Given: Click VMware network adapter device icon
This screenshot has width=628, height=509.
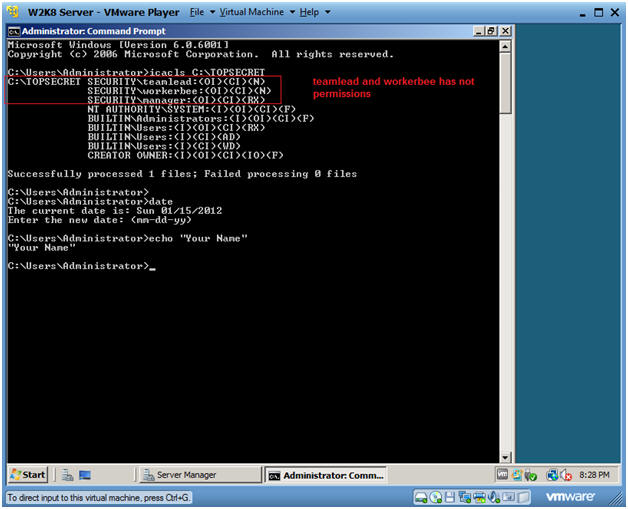Looking at the screenshot, I should coord(465,497).
